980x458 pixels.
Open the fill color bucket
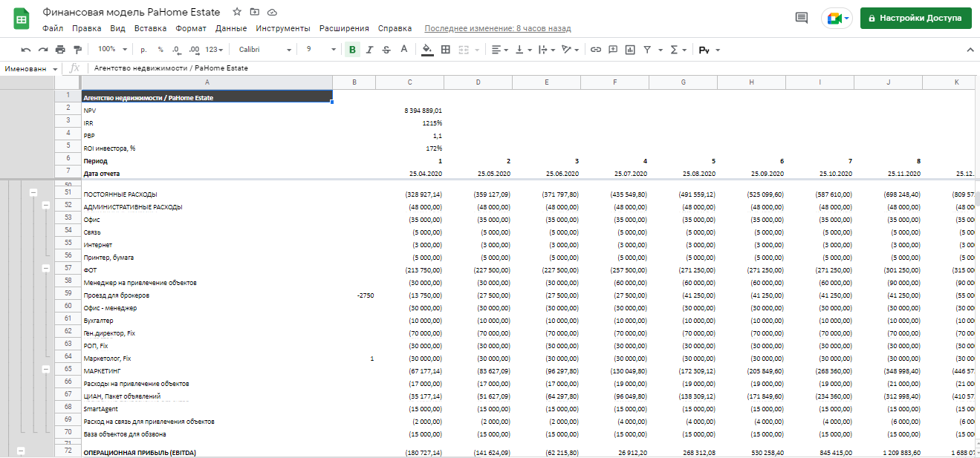point(427,50)
